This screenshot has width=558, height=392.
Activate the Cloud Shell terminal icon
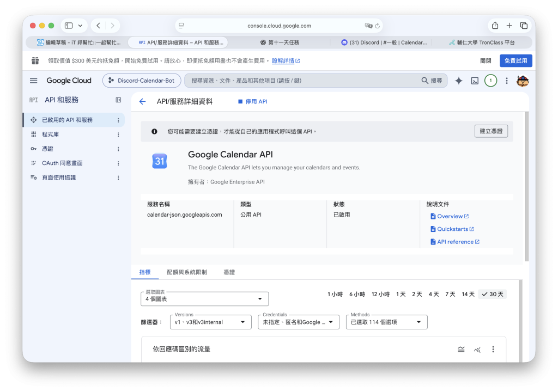pyautogui.click(x=475, y=81)
